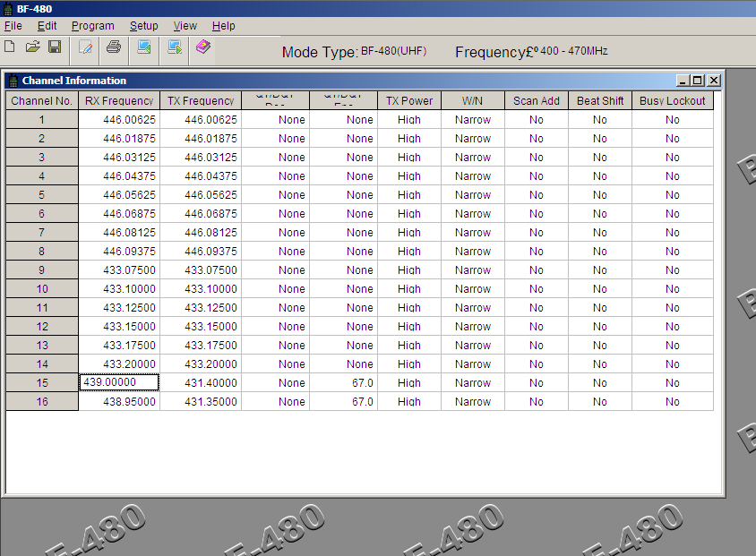Click the Busy Lockout No cell in channel 7
The width and height of the screenshot is (756, 556).
pyautogui.click(x=673, y=232)
